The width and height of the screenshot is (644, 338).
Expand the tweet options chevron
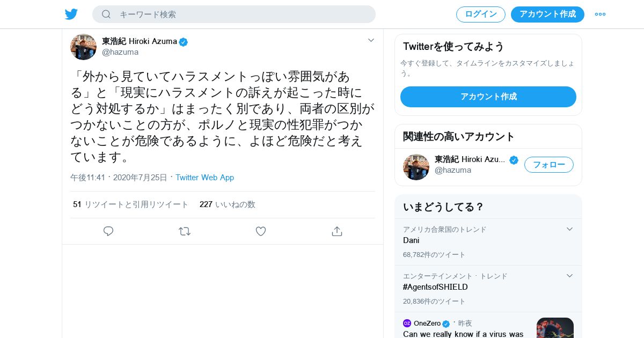(x=371, y=40)
